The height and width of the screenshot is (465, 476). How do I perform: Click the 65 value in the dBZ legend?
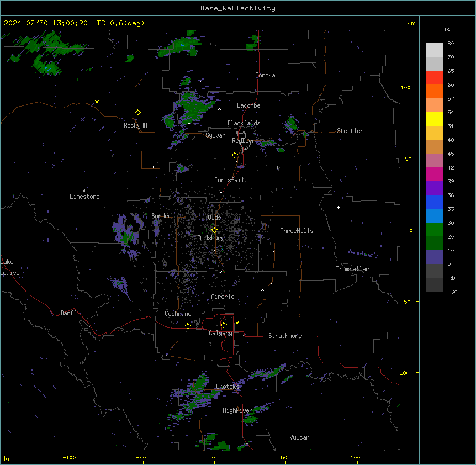coord(451,71)
